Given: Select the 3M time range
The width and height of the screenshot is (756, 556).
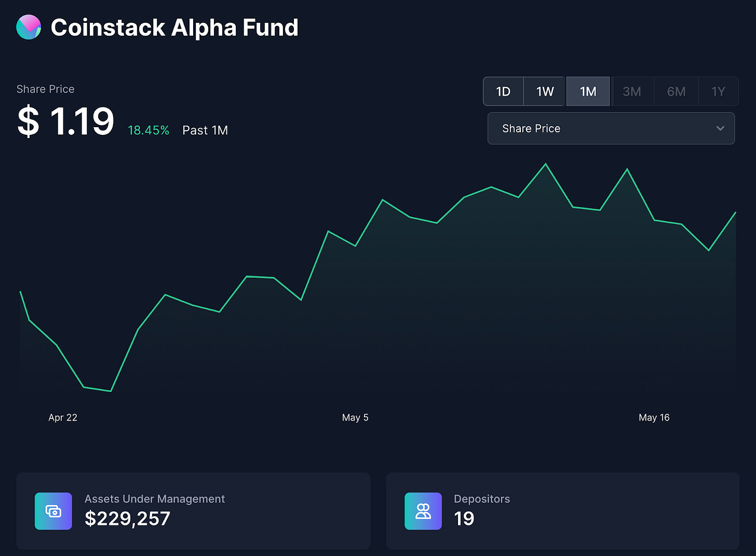Looking at the screenshot, I should pos(632,91).
